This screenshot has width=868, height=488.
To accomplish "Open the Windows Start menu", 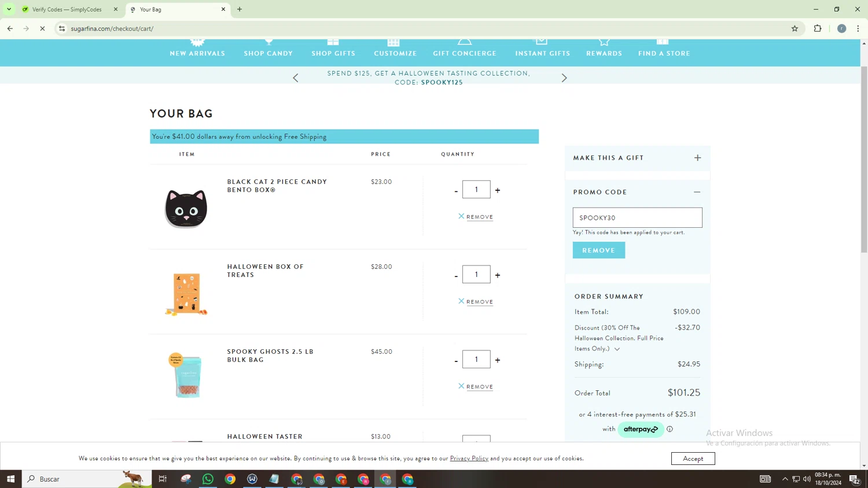I will tap(10, 479).
